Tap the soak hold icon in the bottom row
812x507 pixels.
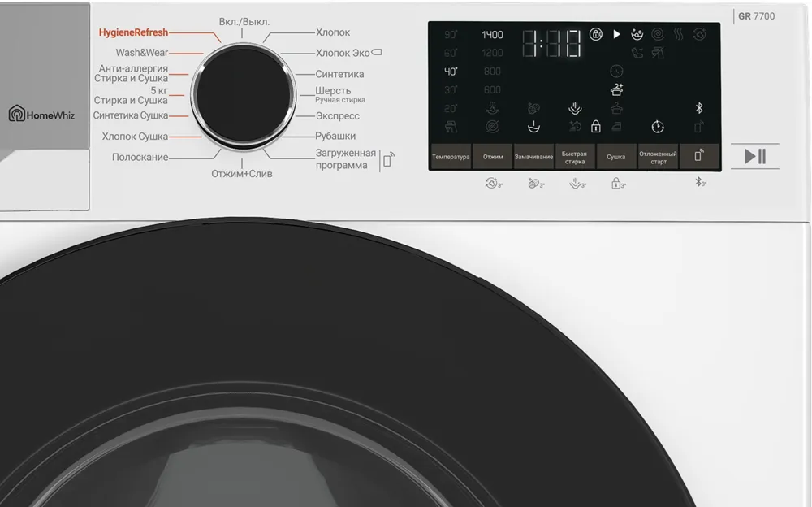point(533,183)
